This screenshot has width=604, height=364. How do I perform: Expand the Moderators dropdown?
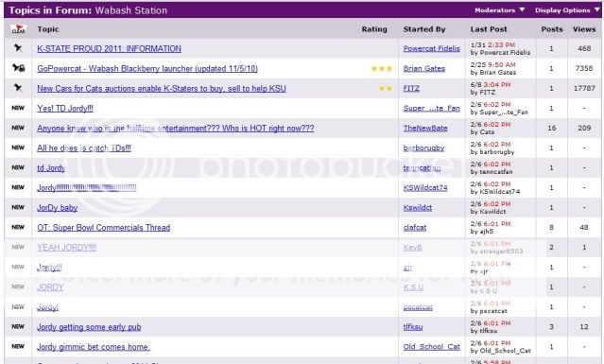pyautogui.click(x=500, y=10)
